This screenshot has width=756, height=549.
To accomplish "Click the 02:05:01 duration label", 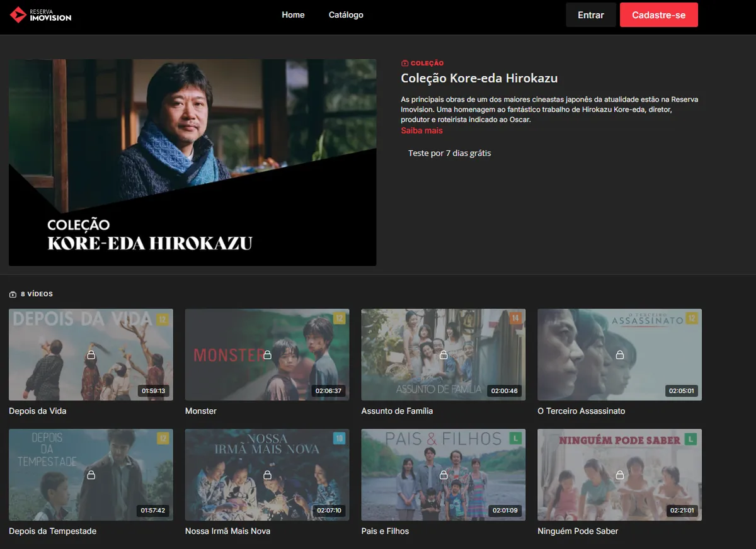I will 682,391.
